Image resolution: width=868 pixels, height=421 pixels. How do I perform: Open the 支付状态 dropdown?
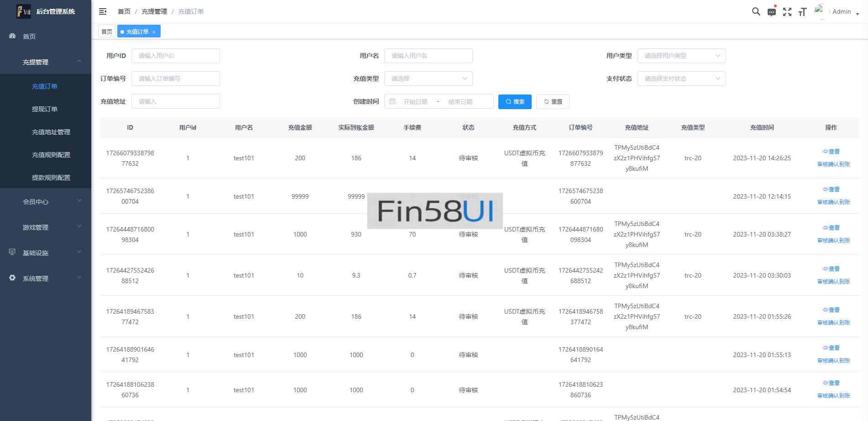click(x=681, y=79)
